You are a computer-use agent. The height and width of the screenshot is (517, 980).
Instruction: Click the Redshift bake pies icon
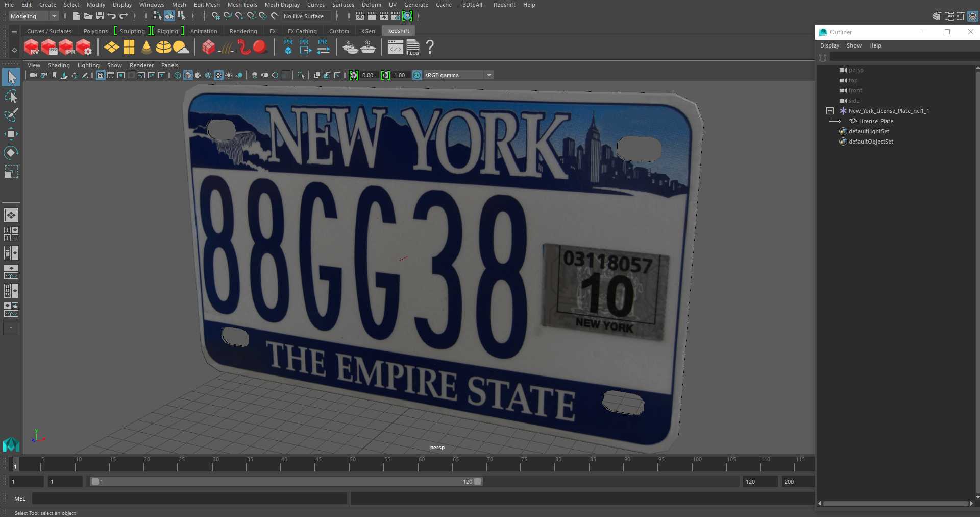[x=350, y=48]
